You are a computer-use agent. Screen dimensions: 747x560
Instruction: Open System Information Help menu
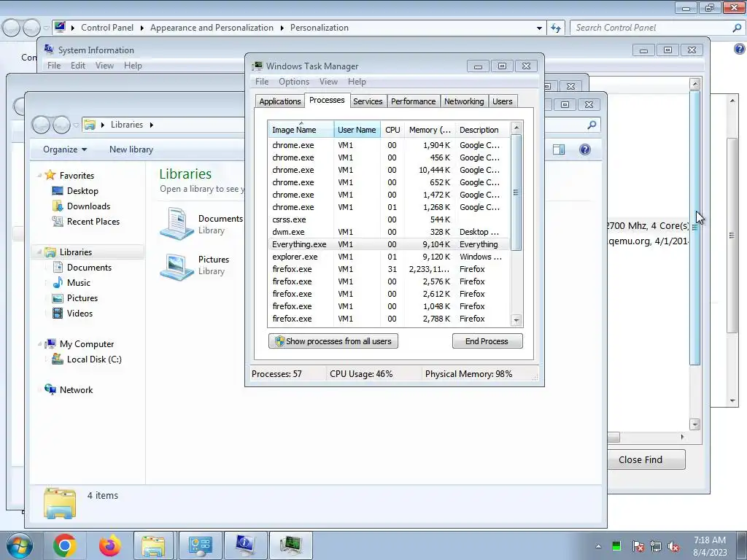tap(133, 66)
